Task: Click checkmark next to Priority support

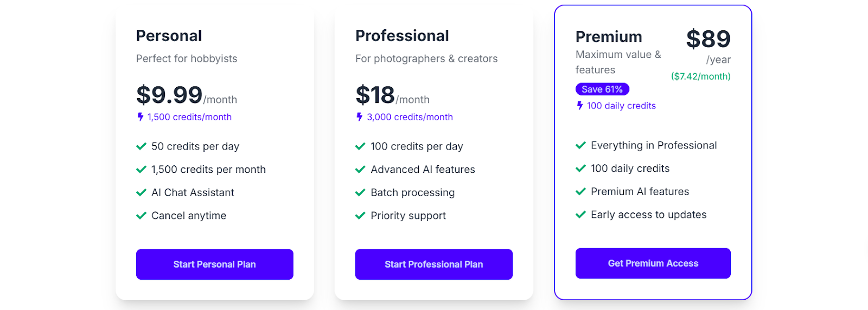Action: (360, 216)
